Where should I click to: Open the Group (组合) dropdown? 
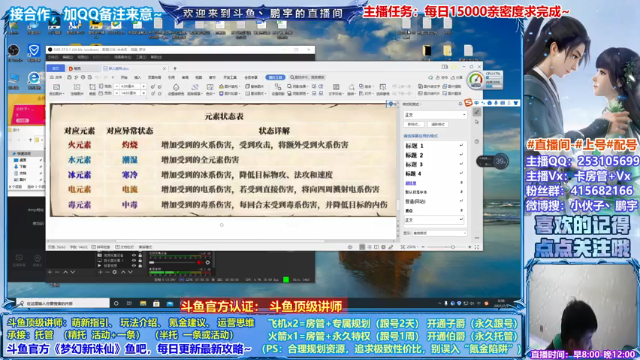coord(366,87)
